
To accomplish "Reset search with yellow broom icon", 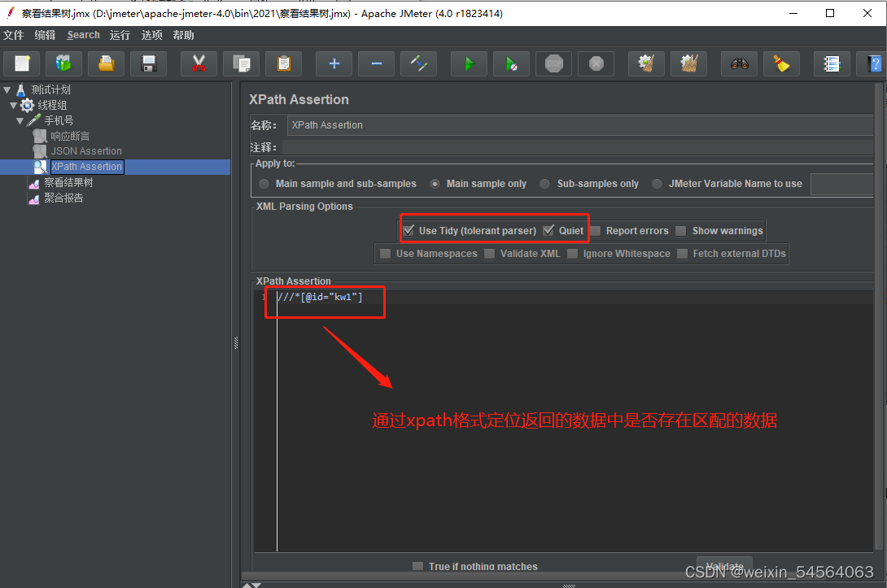I will click(x=782, y=63).
